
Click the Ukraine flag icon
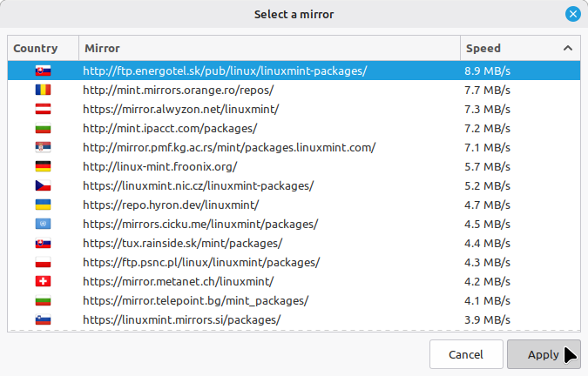click(42, 205)
